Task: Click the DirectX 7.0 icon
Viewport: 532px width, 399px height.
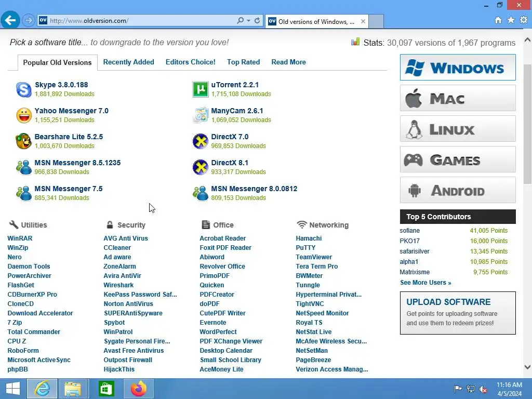Action: [x=201, y=141]
